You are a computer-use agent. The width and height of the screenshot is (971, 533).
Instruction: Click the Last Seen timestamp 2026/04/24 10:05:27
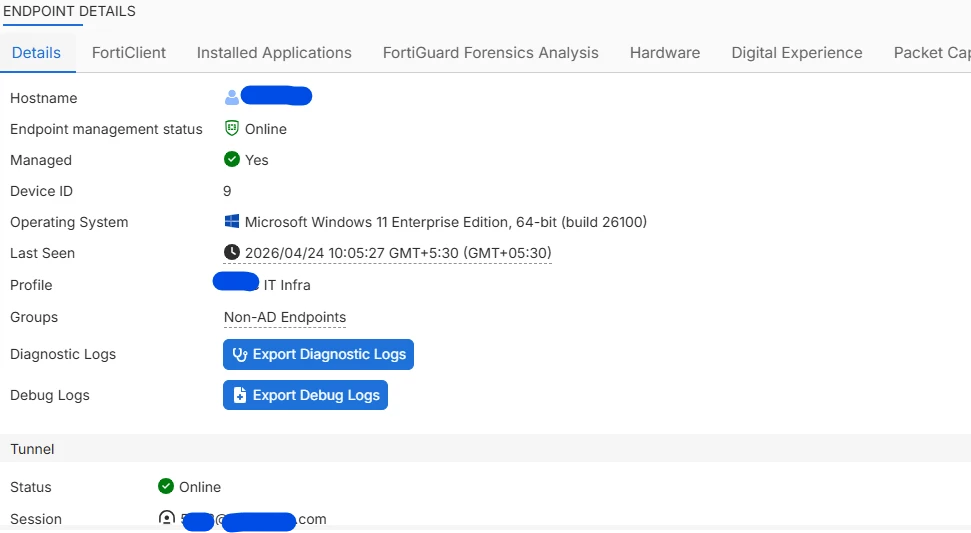click(398, 253)
